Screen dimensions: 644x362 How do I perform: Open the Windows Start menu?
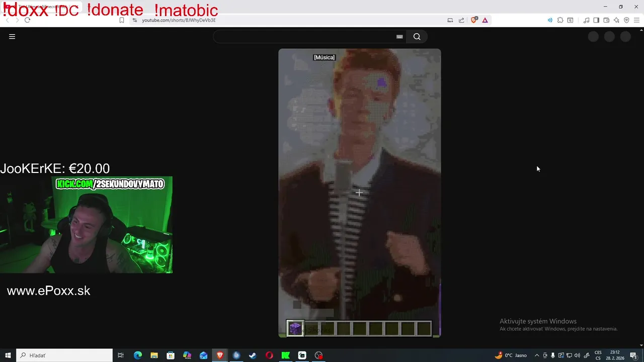pos(8,355)
